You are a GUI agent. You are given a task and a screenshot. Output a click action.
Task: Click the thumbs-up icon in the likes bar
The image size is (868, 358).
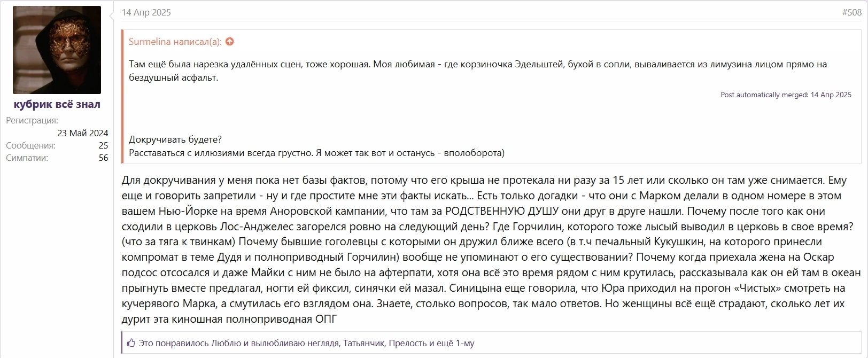coord(131,343)
